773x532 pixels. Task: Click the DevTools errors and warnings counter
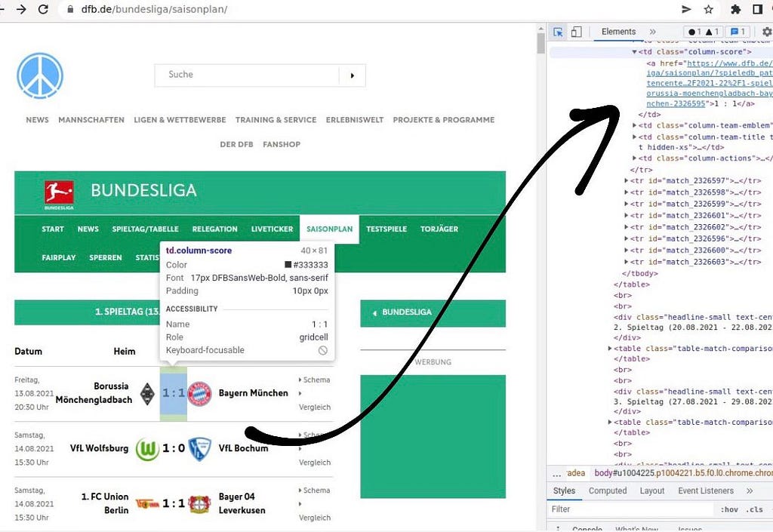coord(704,32)
